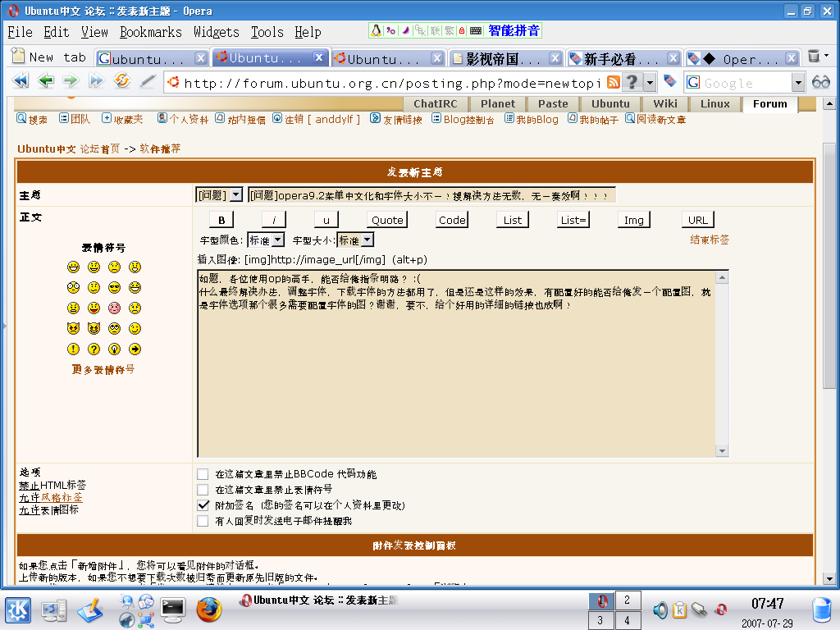Click the Google search input box
This screenshot has width=840, height=630.
(746, 83)
